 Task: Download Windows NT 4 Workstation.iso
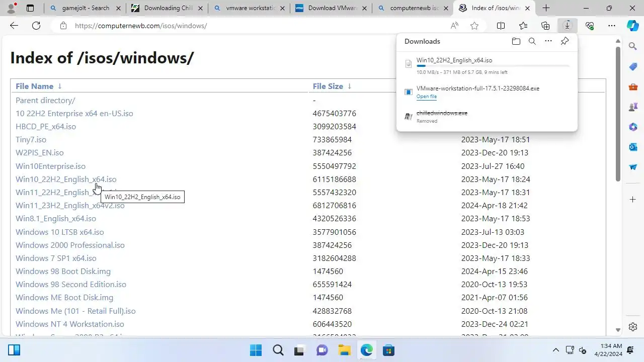pos(70,324)
